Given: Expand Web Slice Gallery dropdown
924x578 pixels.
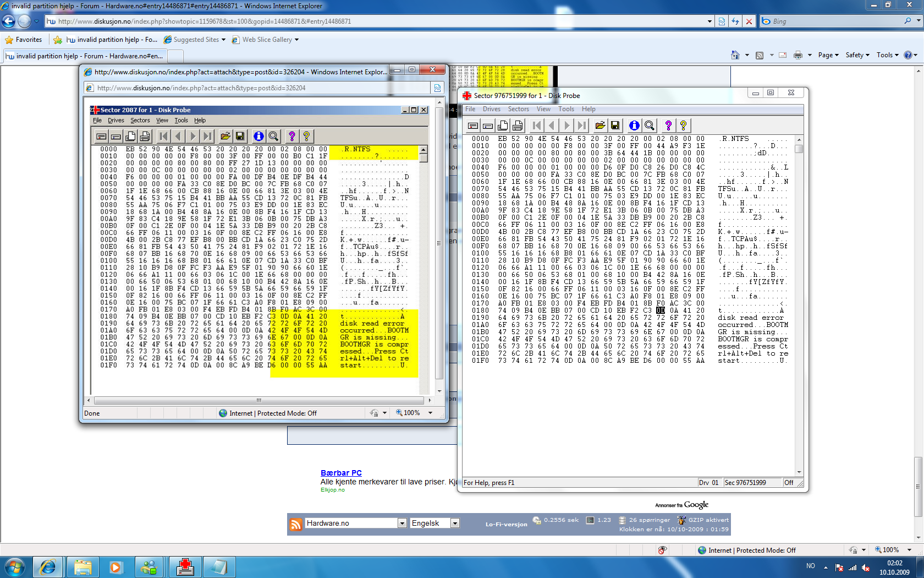Looking at the screenshot, I should pyautogui.click(x=296, y=40).
